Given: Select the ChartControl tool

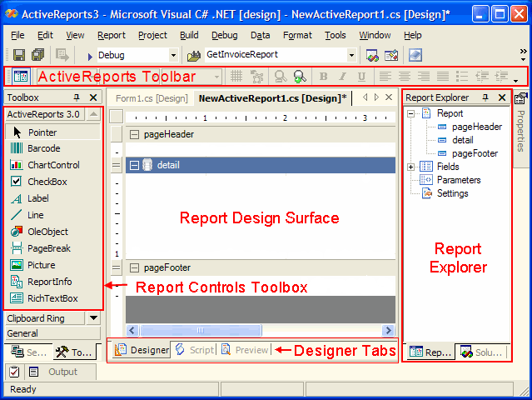Looking at the screenshot, I should (x=53, y=165).
